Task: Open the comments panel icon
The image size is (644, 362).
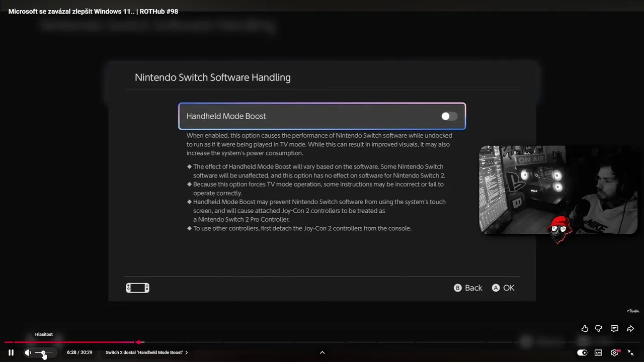Action: [614, 328]
